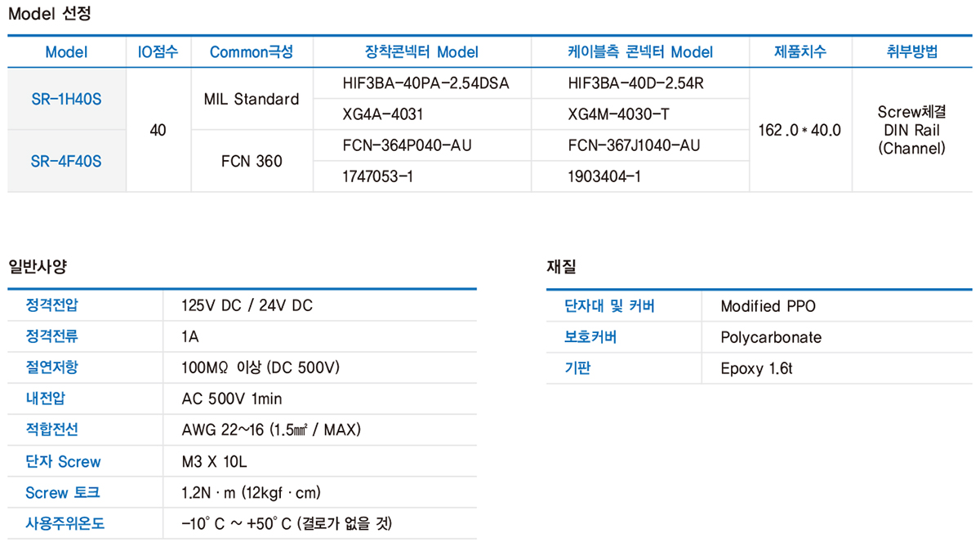Click the FCN 360 cell
Screen dimensions: 980x547
click(x=251, y=161)
